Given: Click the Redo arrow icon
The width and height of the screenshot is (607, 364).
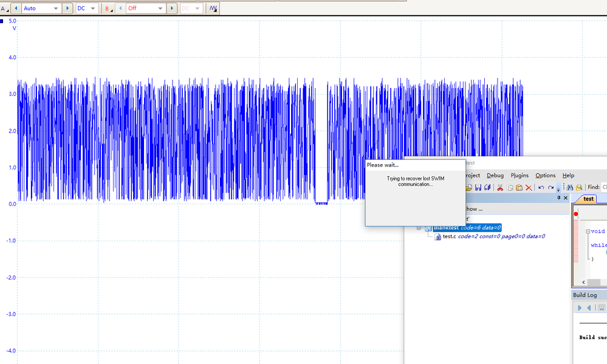Looking at the screenshot, I should (550, 187).
